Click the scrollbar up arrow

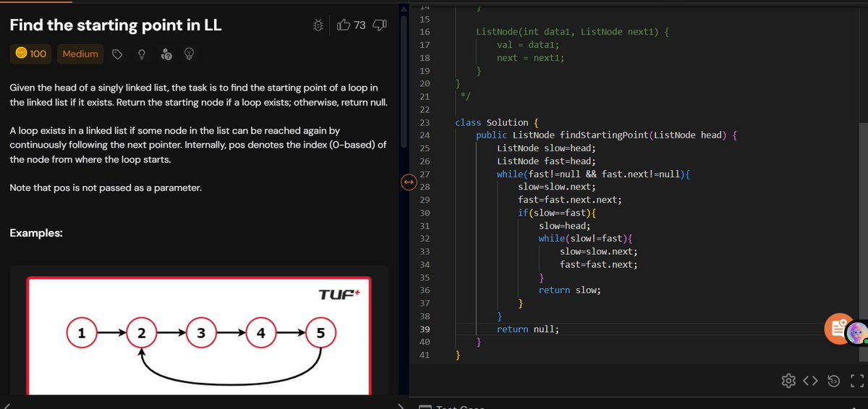coord(404,8)
